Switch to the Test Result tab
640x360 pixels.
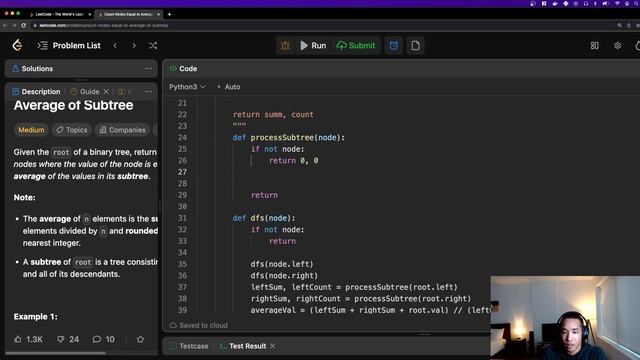(242, 346)
